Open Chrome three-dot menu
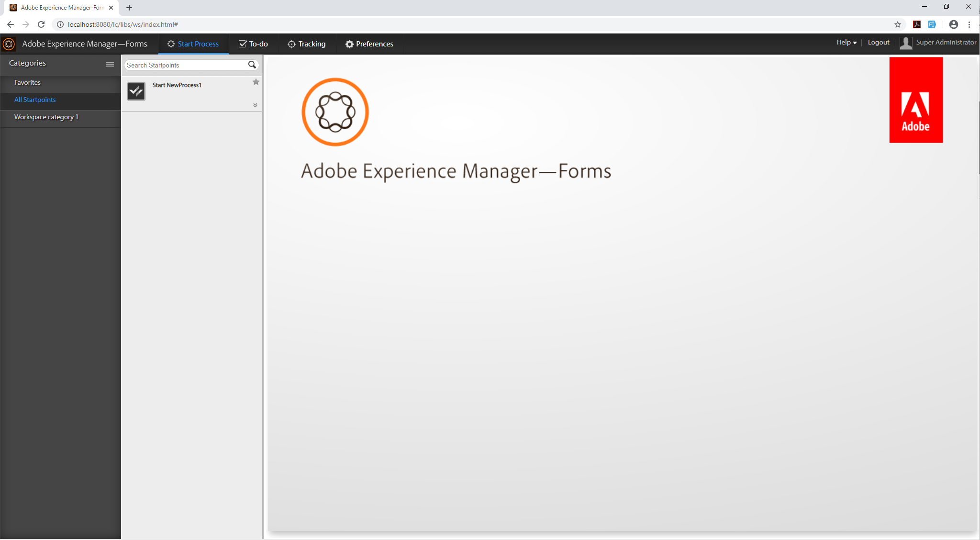Screen dimensions: 980x540 pyautogui.click(x=969, y=24)
